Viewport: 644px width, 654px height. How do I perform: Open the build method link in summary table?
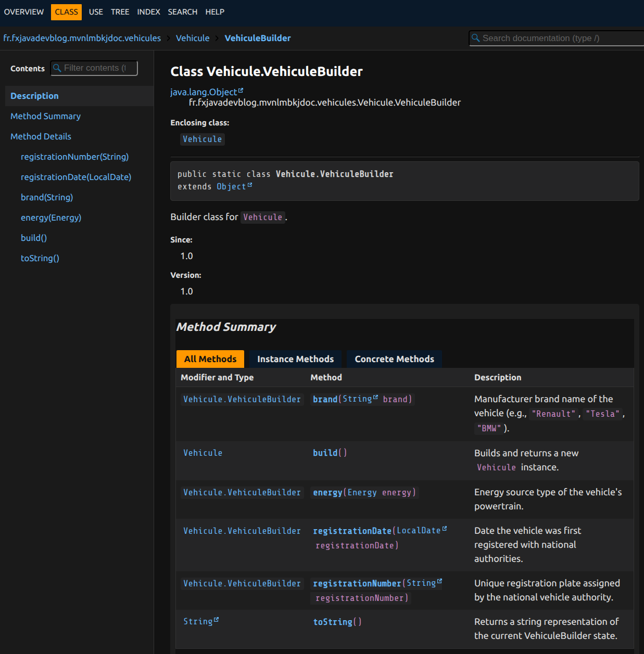tap(325, 453)
